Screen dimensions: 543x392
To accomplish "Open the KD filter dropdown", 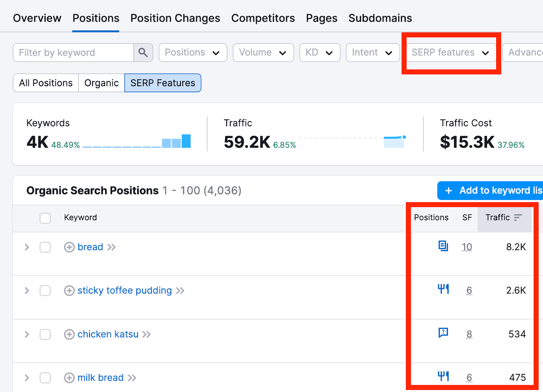I will [320, 53].
